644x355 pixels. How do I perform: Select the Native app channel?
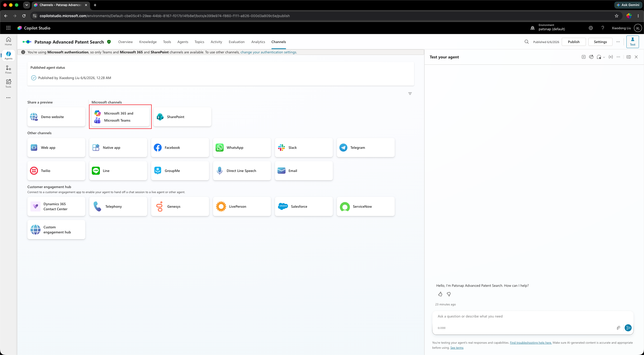coord(118,148)
